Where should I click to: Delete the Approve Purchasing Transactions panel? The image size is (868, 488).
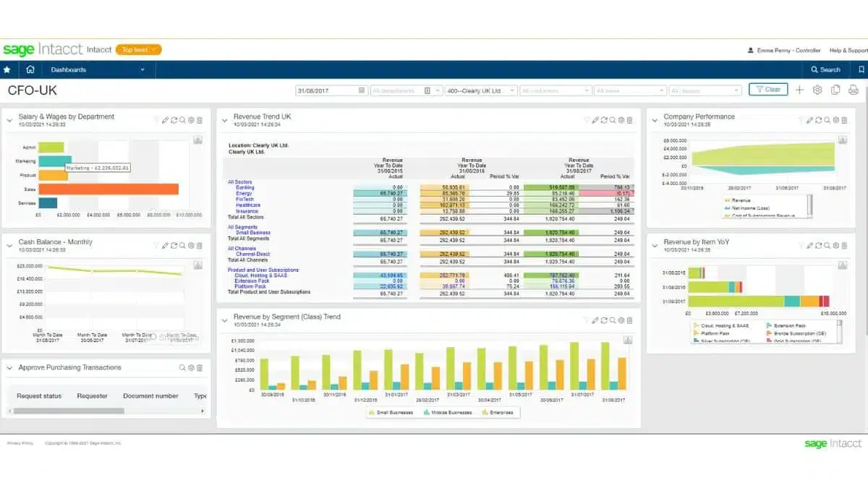(200, 368)
